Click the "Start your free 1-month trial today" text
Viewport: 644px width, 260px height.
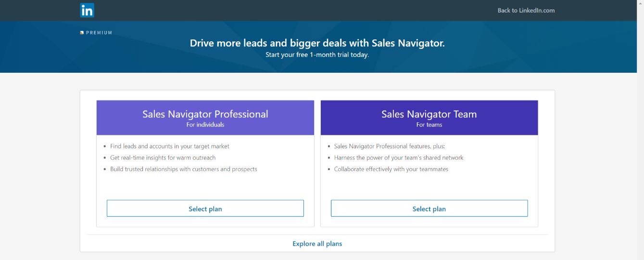[x=317, y=55]
